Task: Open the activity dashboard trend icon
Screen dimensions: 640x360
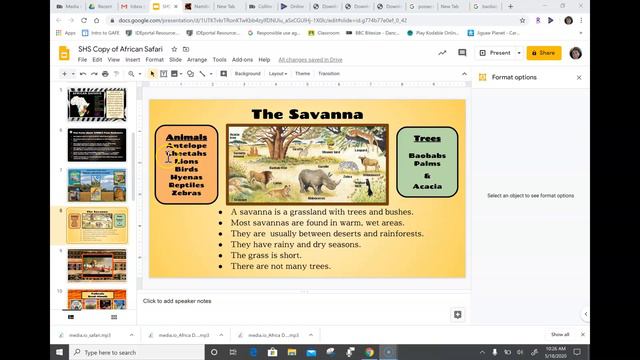Action: point(442,53)
